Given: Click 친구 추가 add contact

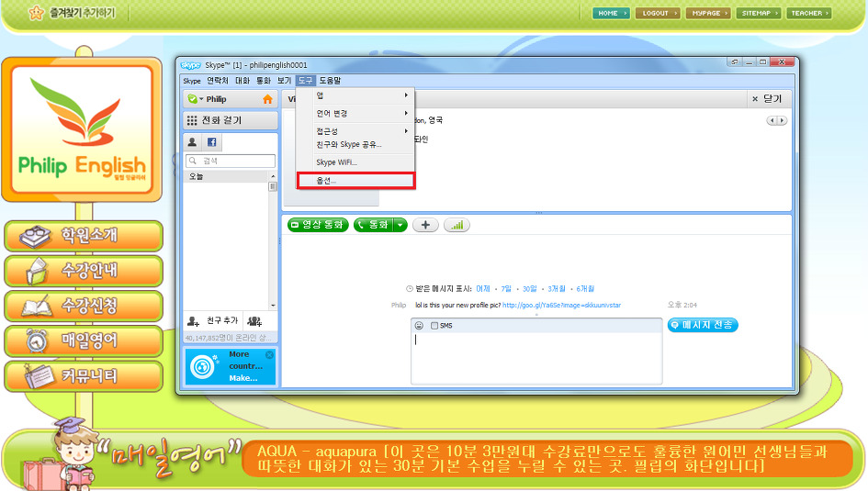Looking at the screenshot, I should [213, 320].
